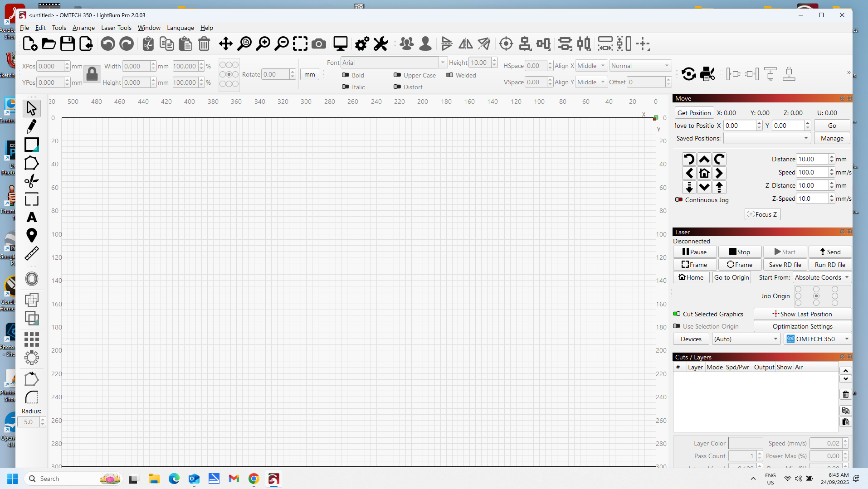Open the Laser Tools menu
Image resolution: width=868 pixels, height=489 pixels.
coord(116,28)
